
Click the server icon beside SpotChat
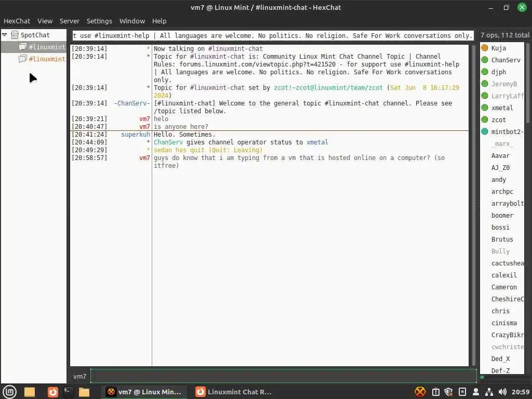click(15, 35)
